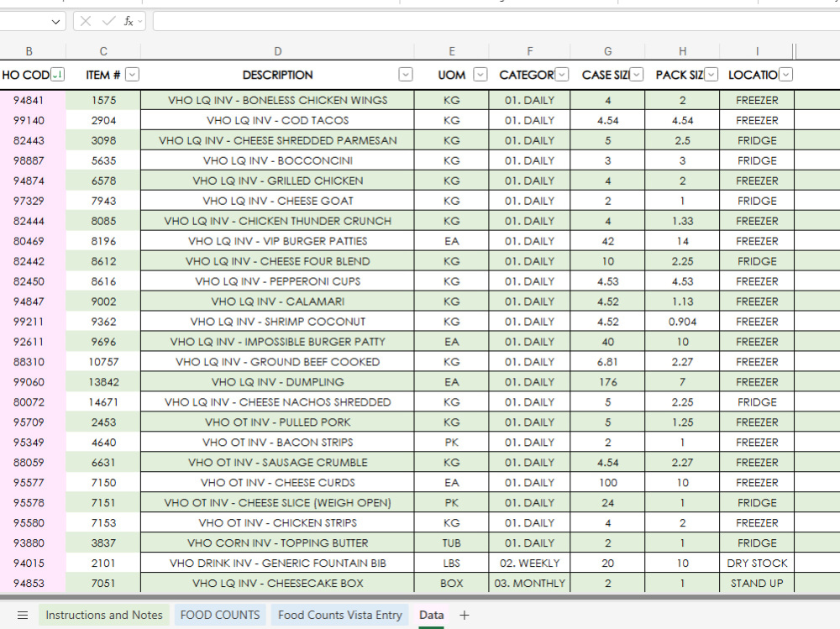
Task: Click cell VHO LQ INV - BOCCONCINI
Action: (x=277, y=160)
